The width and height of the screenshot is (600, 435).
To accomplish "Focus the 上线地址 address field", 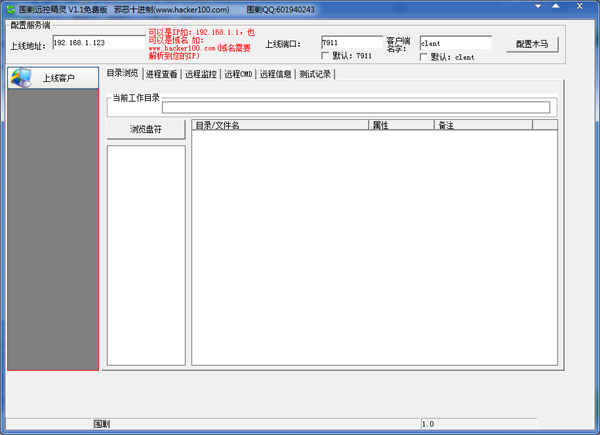I will coord(98,43).
